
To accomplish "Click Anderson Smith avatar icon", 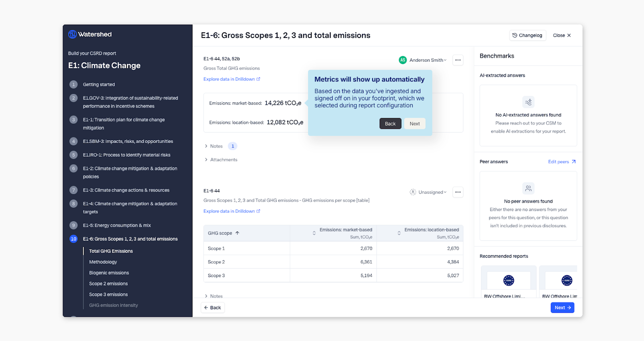I will click(x=402, y=60).
